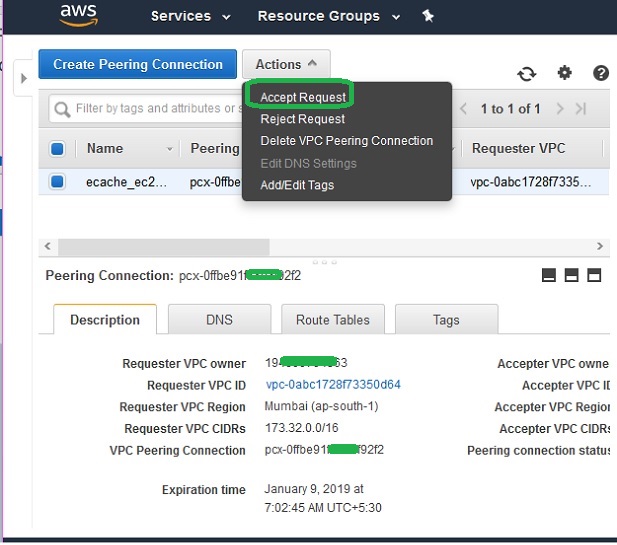Open the Requester VPC ID link
This screenshot has width=617, height=545.
click(x=333, y=385)
